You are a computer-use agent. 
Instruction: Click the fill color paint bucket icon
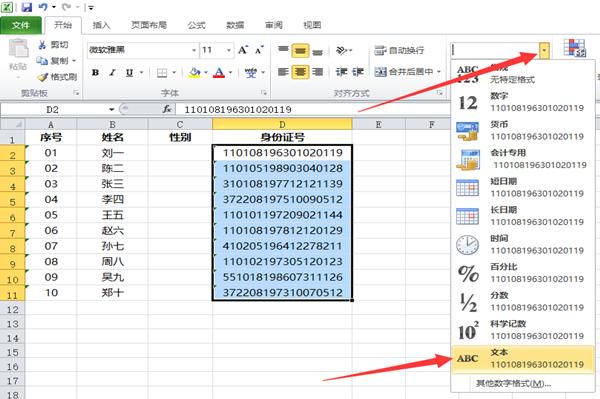[x=195, y=73]
